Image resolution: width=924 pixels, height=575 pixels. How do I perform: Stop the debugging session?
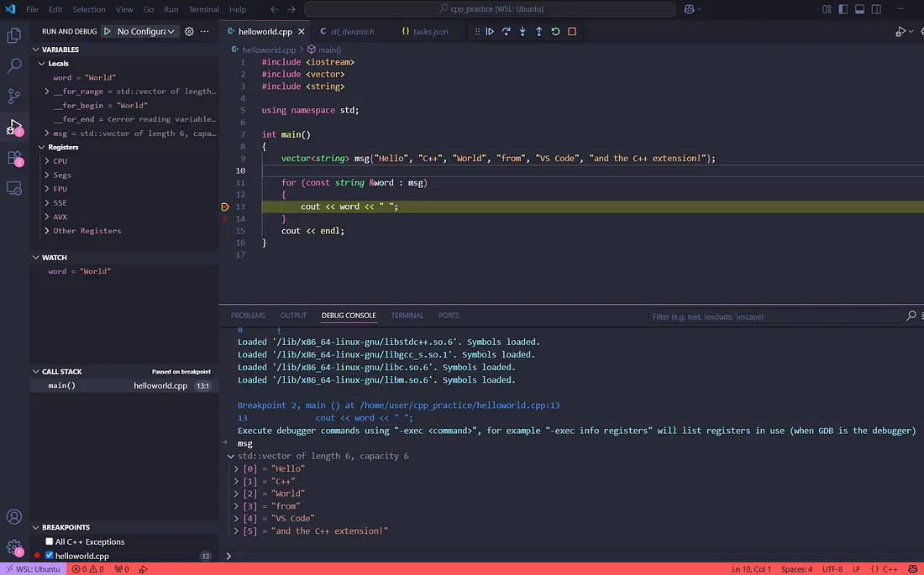pyautogui.click(x=571, y=31)
